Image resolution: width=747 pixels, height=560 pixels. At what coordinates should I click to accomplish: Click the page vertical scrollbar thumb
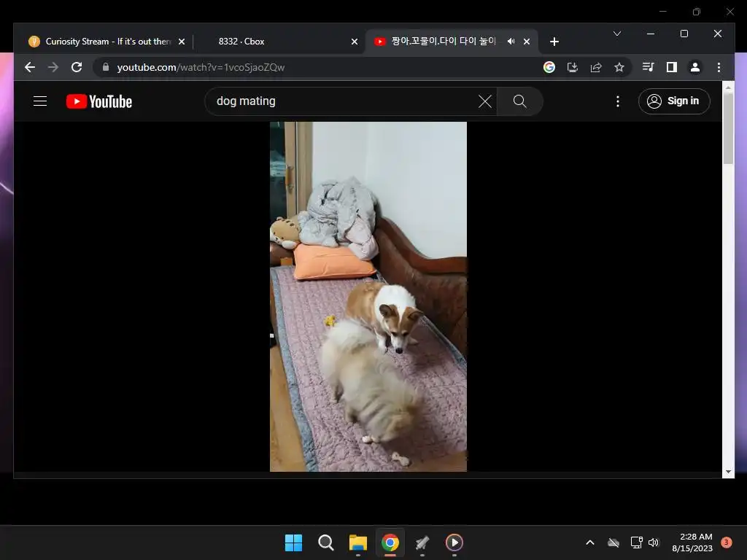728,128
